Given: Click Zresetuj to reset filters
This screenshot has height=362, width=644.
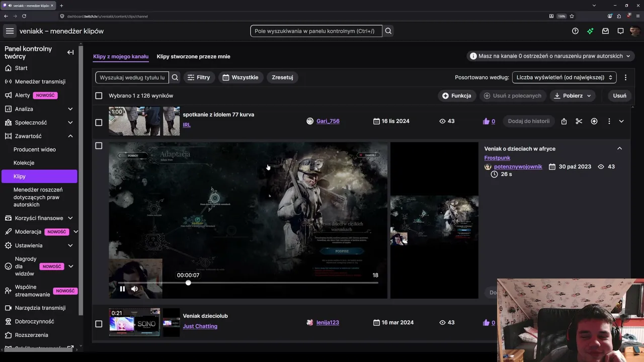Looking at the screenshot, I should [x=282, y=77].
